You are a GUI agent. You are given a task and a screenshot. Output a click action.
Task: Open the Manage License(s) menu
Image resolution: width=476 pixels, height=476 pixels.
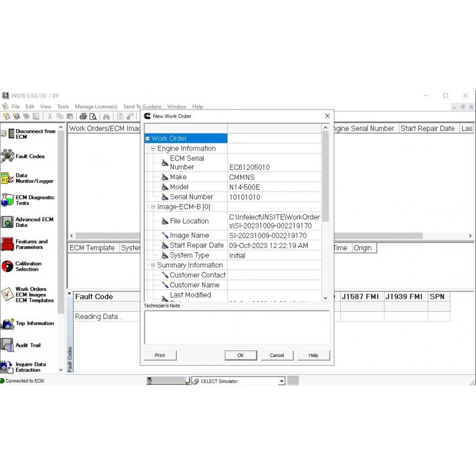(x=96, y=107)
